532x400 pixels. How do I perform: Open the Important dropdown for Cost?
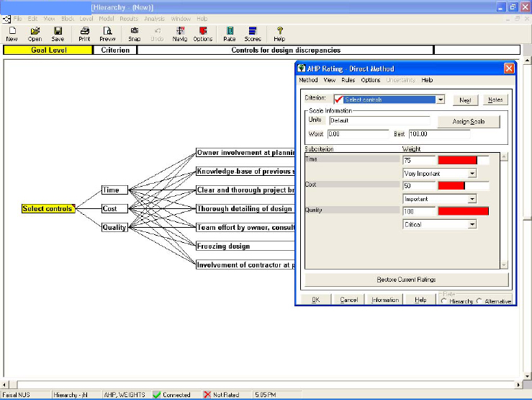472,199
